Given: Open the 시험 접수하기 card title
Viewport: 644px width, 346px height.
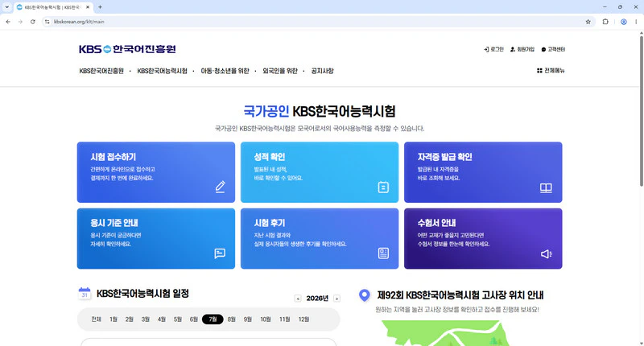Looking at the screenshot, I should pos(113,157).
